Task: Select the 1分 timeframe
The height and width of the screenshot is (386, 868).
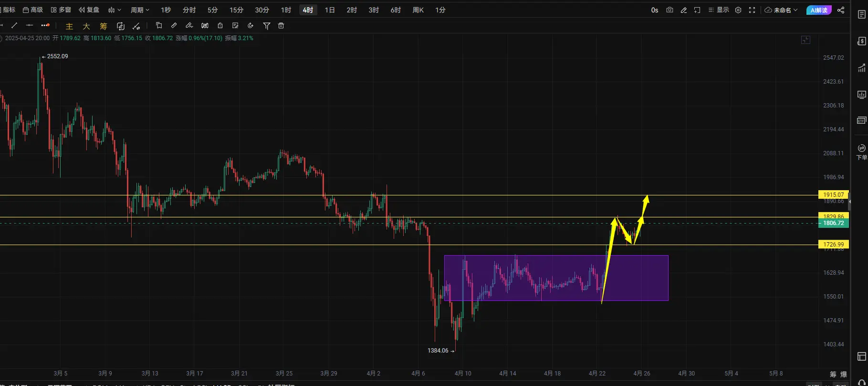Action: coord(440,10)
